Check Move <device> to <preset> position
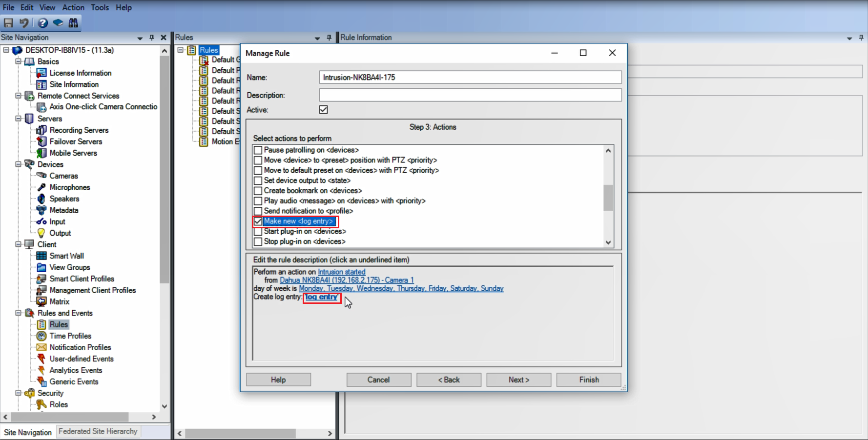Viewport: 868px width, 440px height. coord(258,160)
